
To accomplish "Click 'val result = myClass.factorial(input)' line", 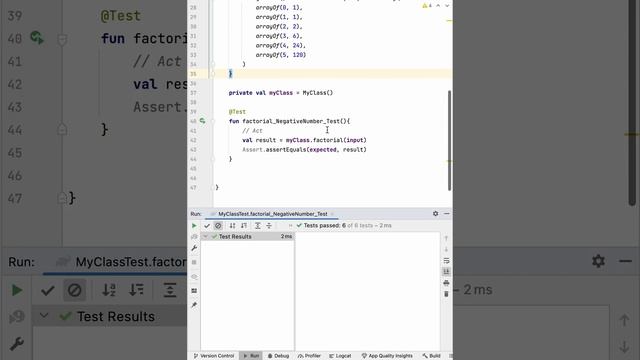I will [x=304, y=140].
